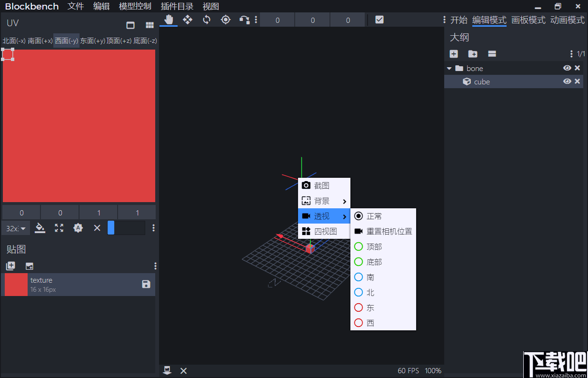This screenshot has height=378, width=588.
Task: Click the maximize UV icon
Action: click(59, 228)
